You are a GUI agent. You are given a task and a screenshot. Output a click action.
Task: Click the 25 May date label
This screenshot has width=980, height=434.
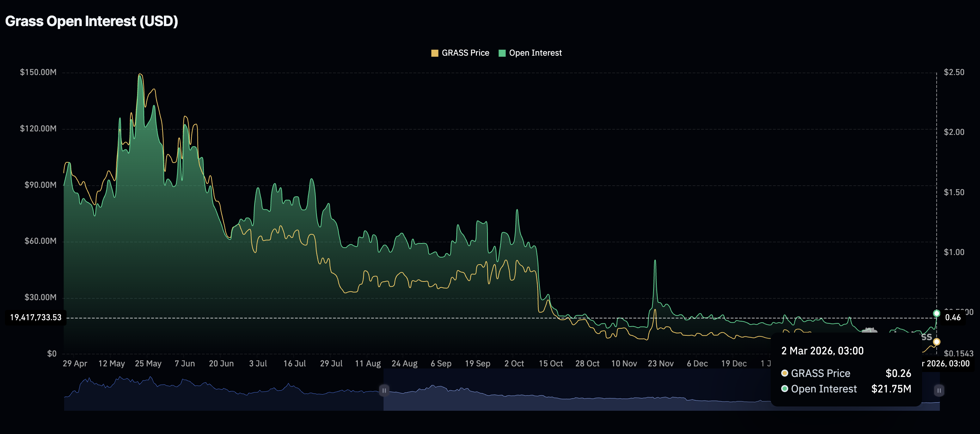[x=148, y=364]
